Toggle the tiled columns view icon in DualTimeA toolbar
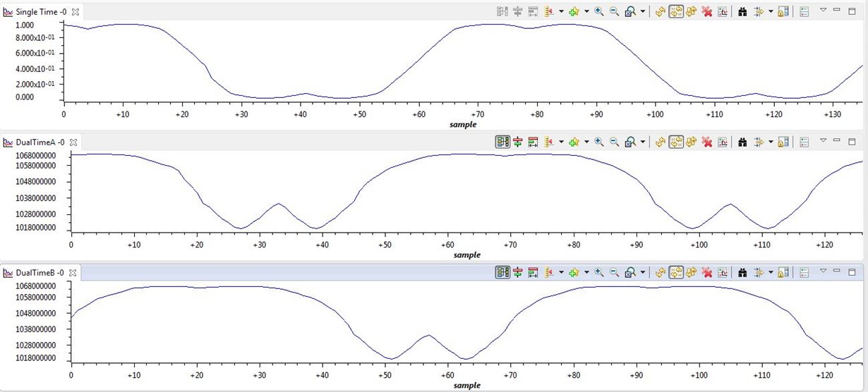This screenshot has width=868, height=392. 502,141
